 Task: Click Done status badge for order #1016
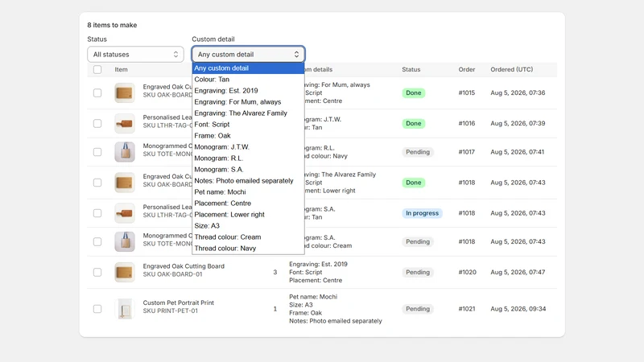(x=414, y=124)
